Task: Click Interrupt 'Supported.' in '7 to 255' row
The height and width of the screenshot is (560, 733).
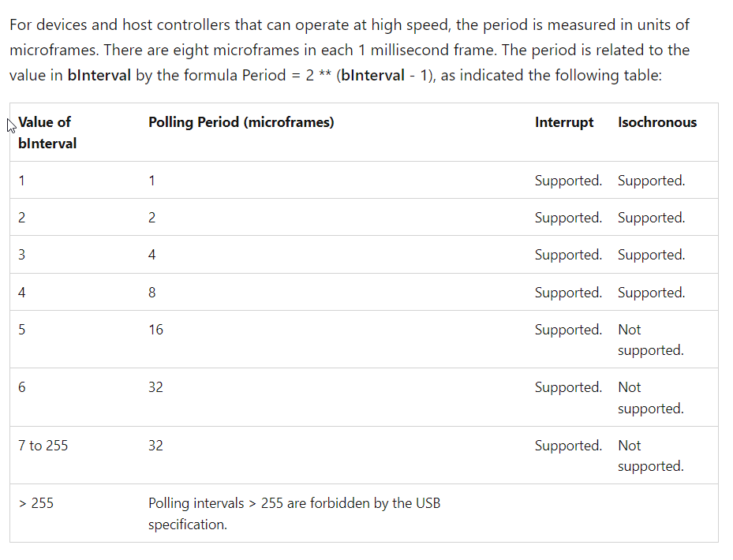Action: (x=568, y=446)
